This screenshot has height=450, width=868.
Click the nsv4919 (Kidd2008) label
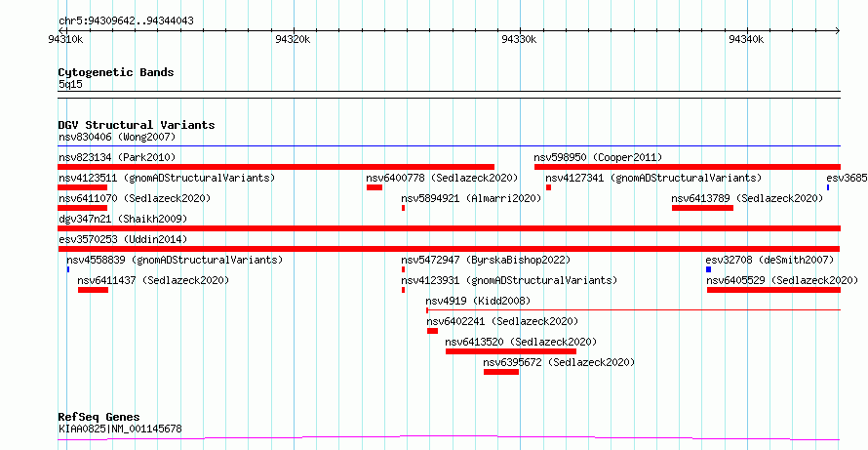(478, 301)
